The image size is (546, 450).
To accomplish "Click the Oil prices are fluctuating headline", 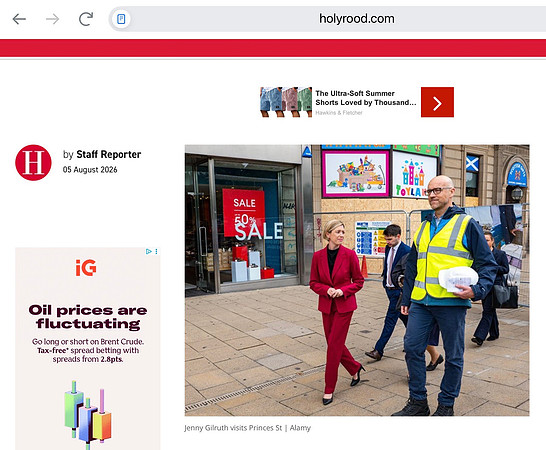I will (88, 317).
